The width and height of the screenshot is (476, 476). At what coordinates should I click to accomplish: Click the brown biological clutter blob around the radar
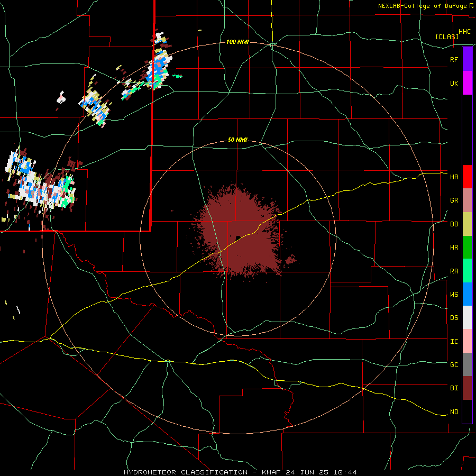tap(240, 232)
